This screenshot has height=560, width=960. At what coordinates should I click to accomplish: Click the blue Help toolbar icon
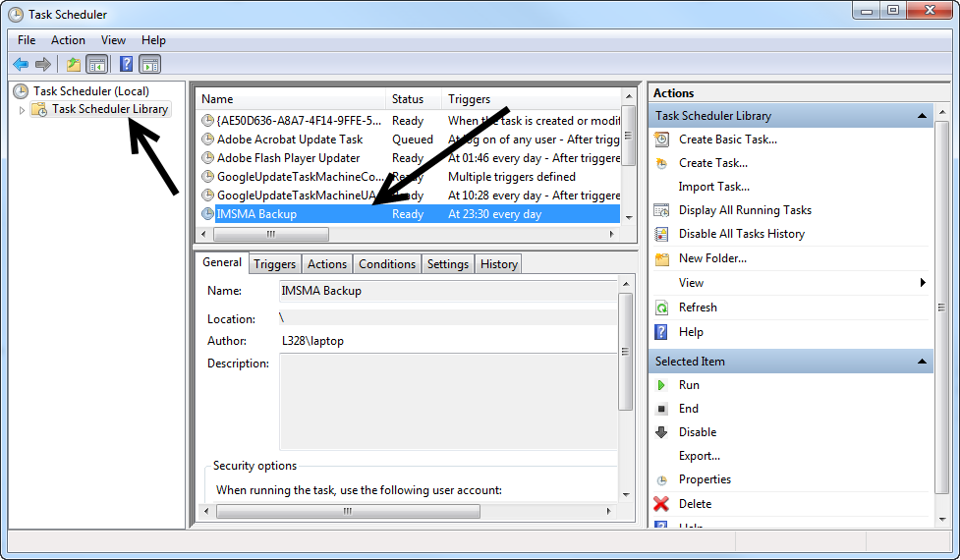pyautogui.click(x=126, y=64)
